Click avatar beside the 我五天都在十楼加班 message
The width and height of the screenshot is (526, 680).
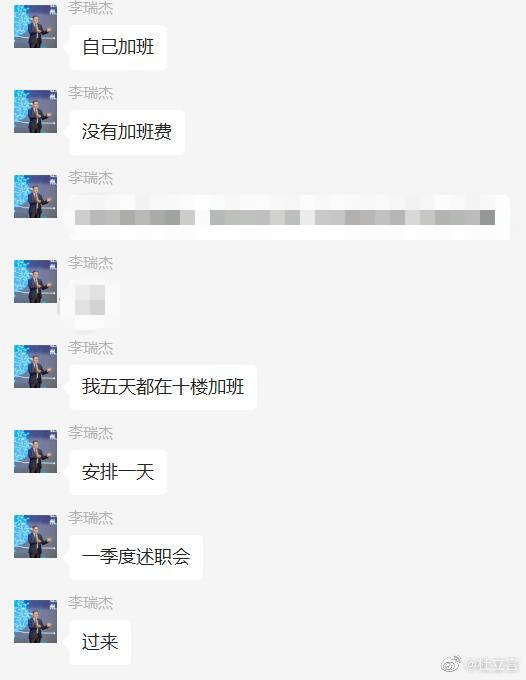35,366
